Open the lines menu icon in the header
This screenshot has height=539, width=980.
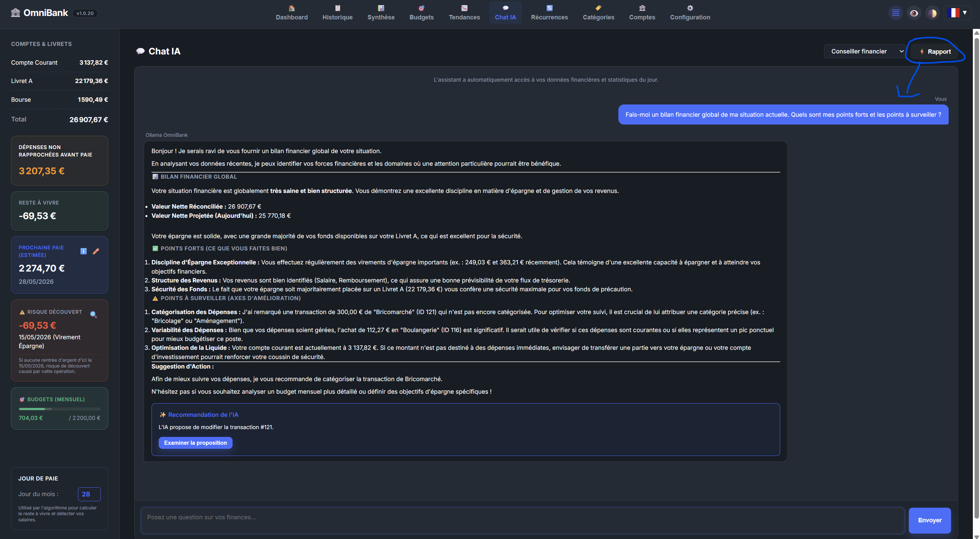(x=896, y=13)
